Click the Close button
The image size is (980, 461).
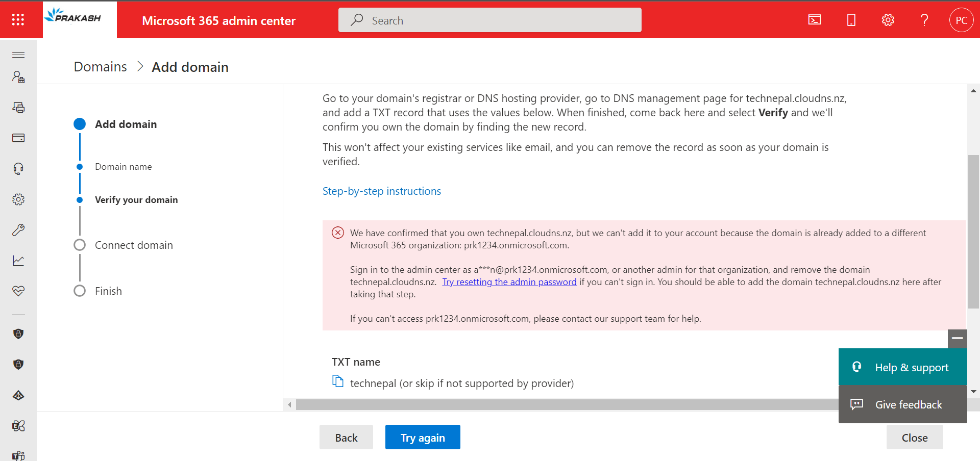(x=915, y=437)
